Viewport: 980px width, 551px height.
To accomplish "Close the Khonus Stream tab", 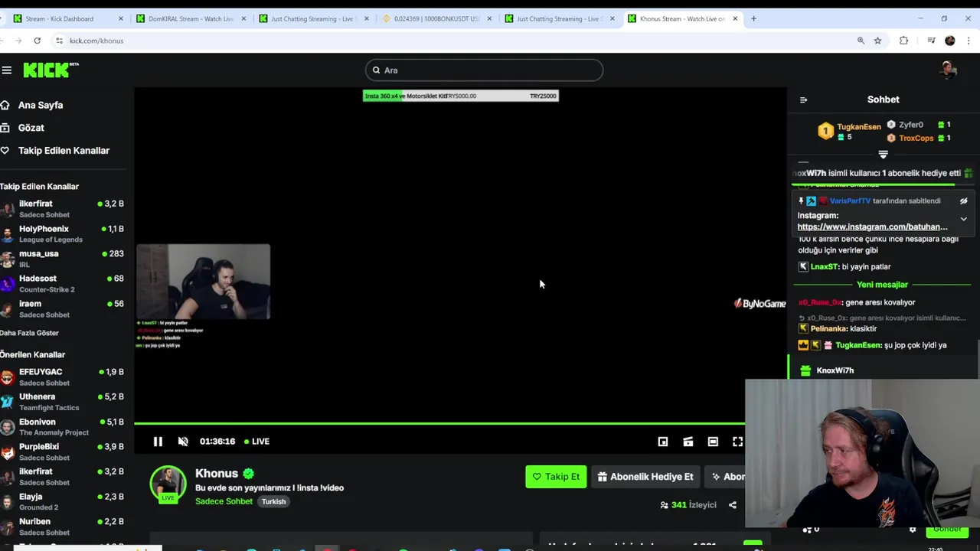I will (x=735, y=18).
